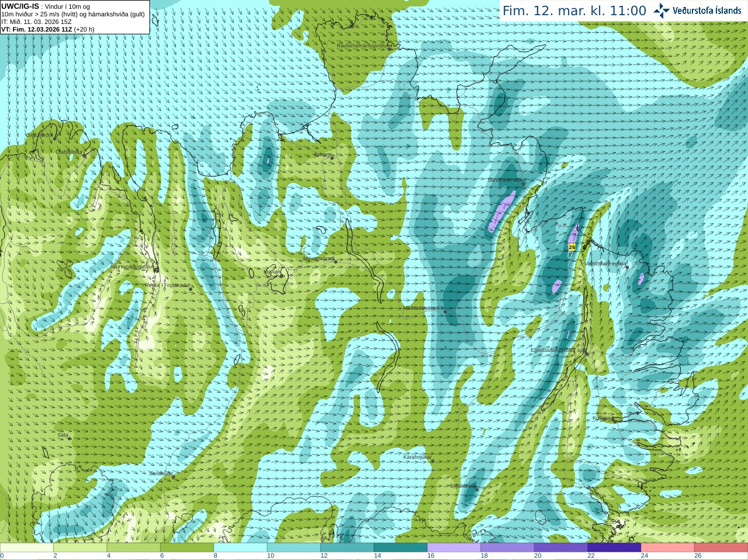748x560 pixels.
Task: Click the Veðurstofa Íslands wordmark text
Action: (707, 11)
